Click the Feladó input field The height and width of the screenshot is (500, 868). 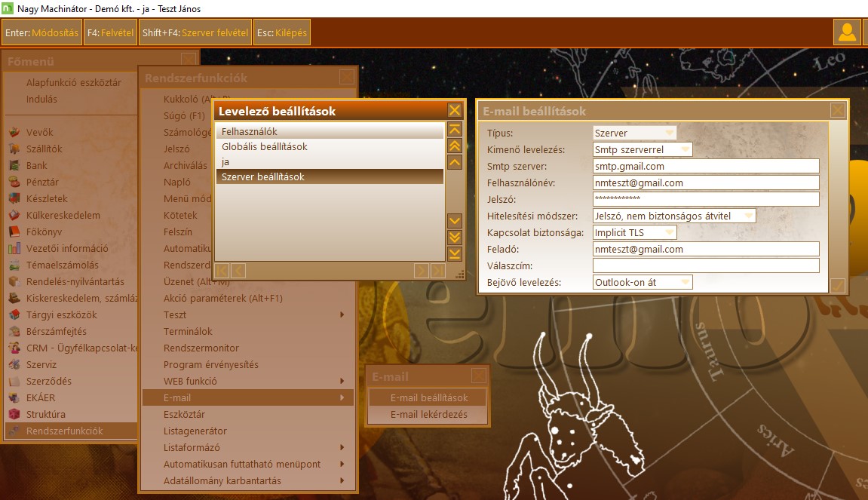click(706, 249)
